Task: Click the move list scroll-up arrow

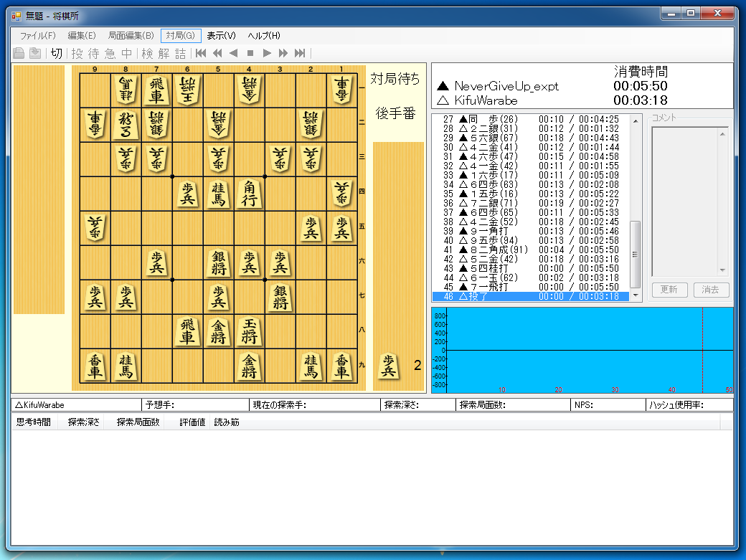Action: [636, 121]
